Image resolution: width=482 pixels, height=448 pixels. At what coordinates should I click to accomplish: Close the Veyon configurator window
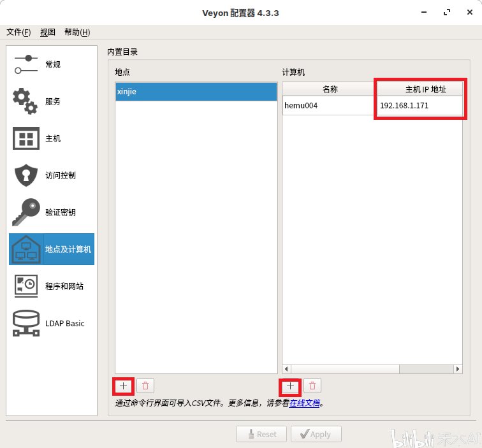[x=470, y=12]
